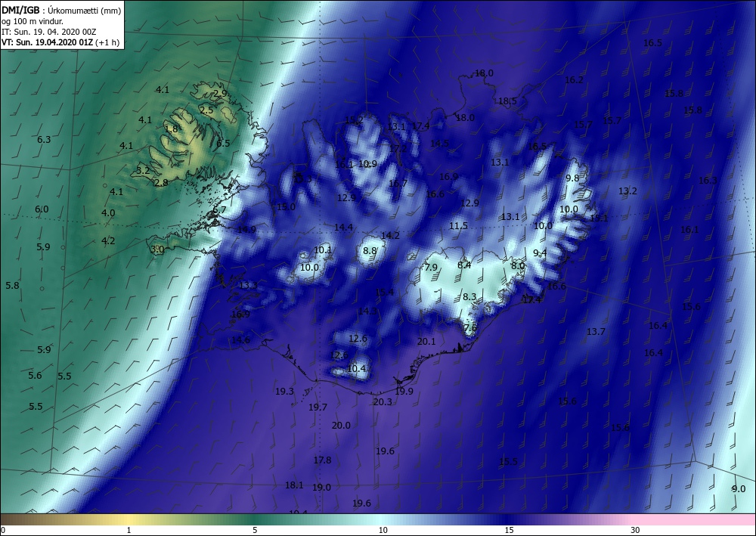The width and height of the screenshot is (756, 536).
Task: Click the 14.6 value on the map
Action: 241,340
